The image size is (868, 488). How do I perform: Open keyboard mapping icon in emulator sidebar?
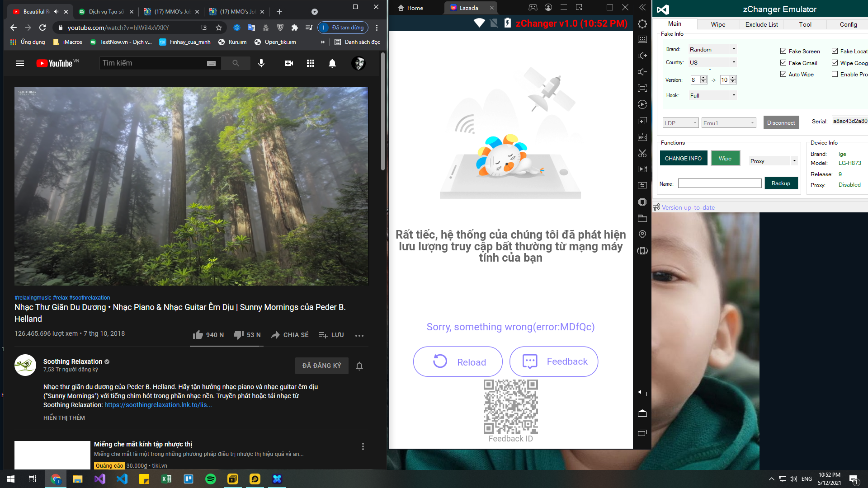(642, 40)
